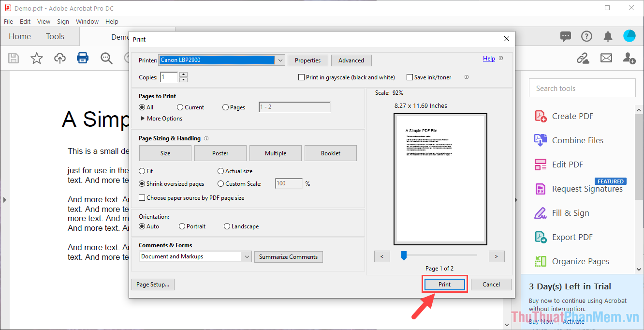Click the send by email envelope icon

[x=606, y=58]
